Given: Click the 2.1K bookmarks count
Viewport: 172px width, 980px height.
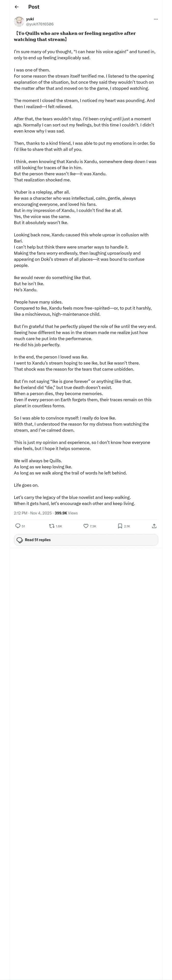Looking at the screenshot, I should coord(127,526).
